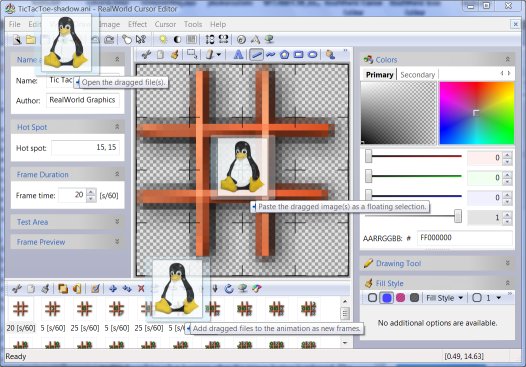Toggle the pink pattern fill style
The image size is (526, 367).
(x=401, y=298)
